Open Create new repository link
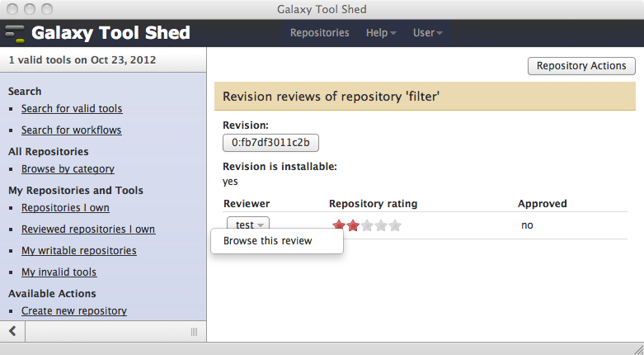The width and height of the screenshot is (644, 355). click(74, 311)
